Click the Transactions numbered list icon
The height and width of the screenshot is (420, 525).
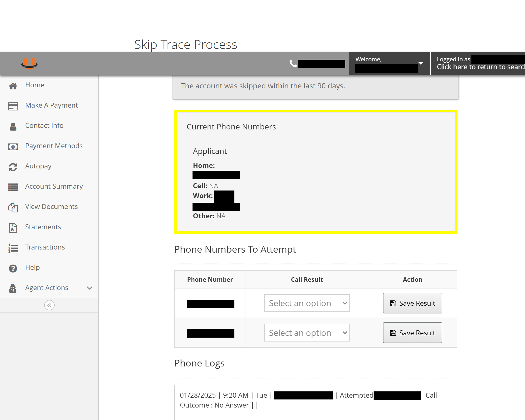click(x=13, y=248)
